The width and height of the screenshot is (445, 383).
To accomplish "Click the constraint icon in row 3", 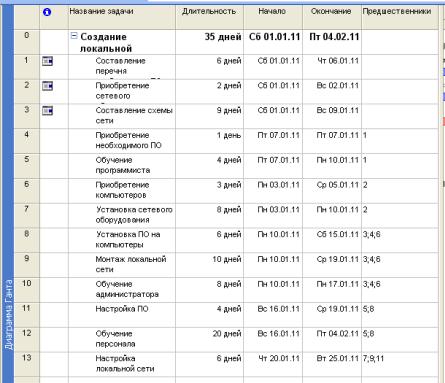I will point(47,110).
